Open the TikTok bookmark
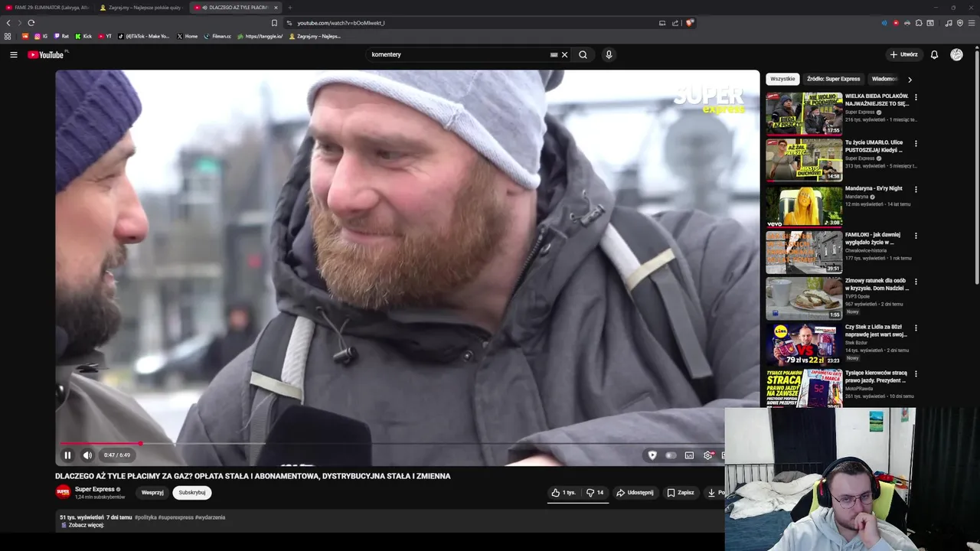This screenshot has width=980, height=551. coord(143,36)
